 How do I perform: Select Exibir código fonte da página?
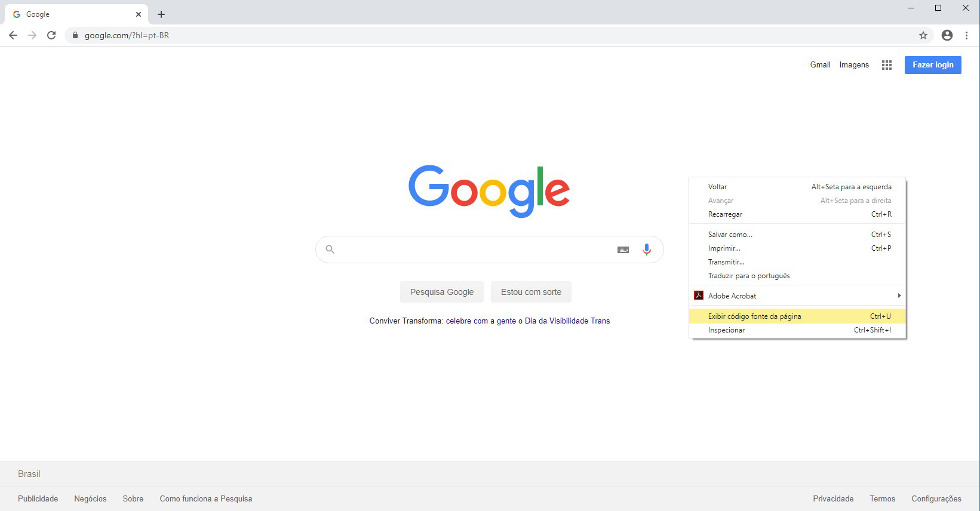(x=797, y=316)
